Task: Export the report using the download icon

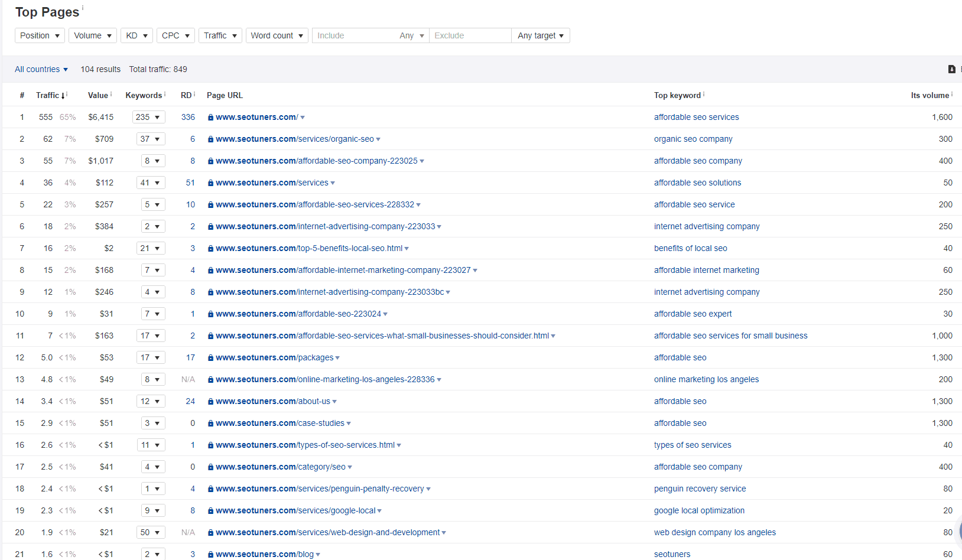Action: (x=951, y=69)
